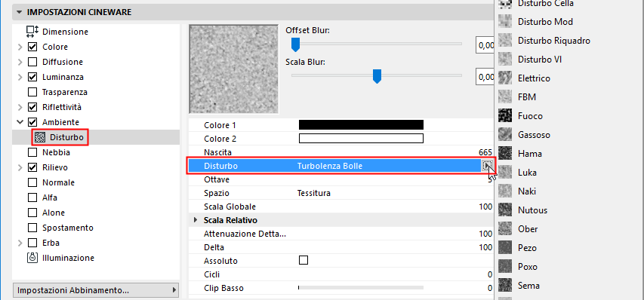
Task: Click the Dimensione resize icon
Action: click(32, 31)
